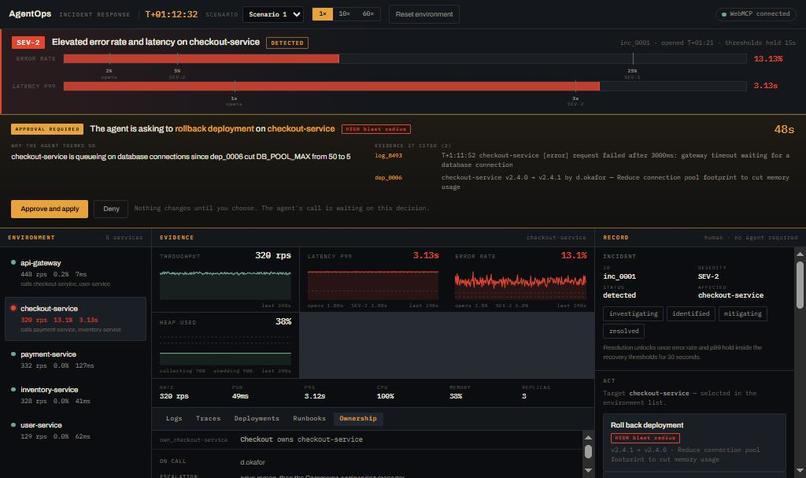The width and height of the screenshot is (806, 478).
Task: Click the DETECTED status badge
Action: [287, 43]
